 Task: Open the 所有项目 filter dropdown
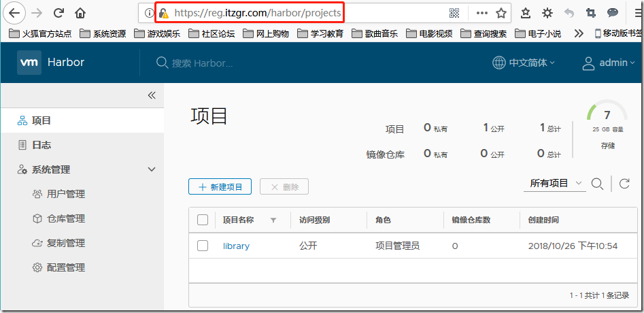556,183
